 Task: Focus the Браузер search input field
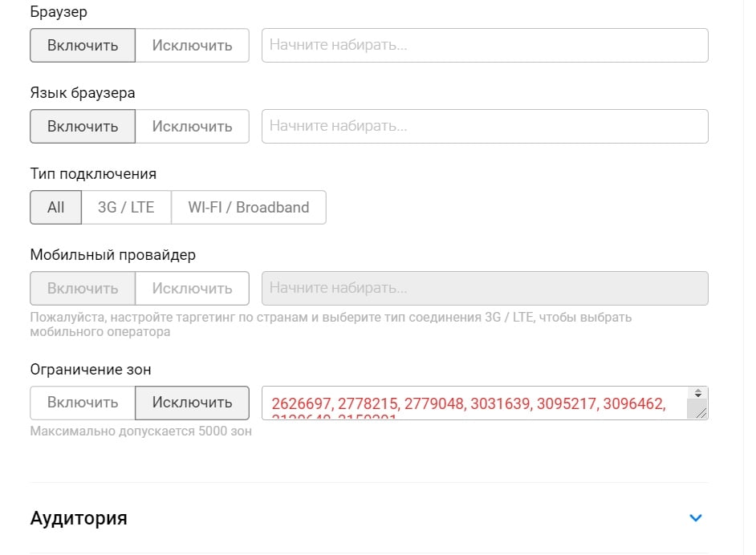[485, 46]
